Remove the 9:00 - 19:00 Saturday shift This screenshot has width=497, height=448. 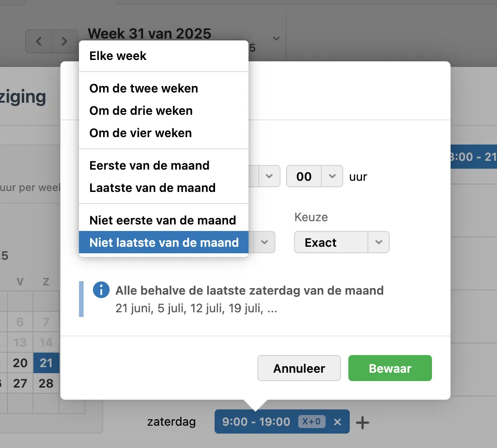[x=338, y=422]
